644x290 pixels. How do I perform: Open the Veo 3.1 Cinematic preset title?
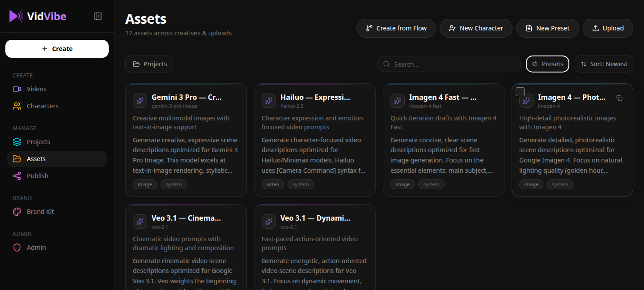point(186,218)
